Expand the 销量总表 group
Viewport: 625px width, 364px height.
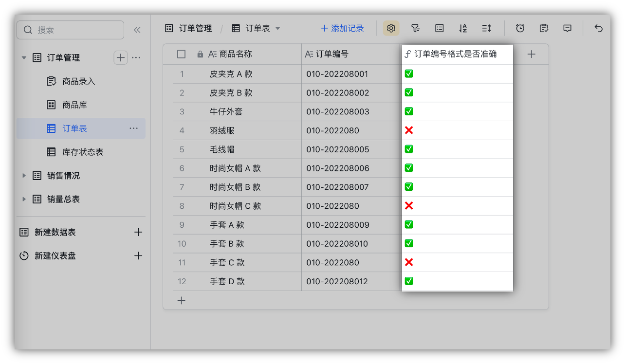coord(24,199)
